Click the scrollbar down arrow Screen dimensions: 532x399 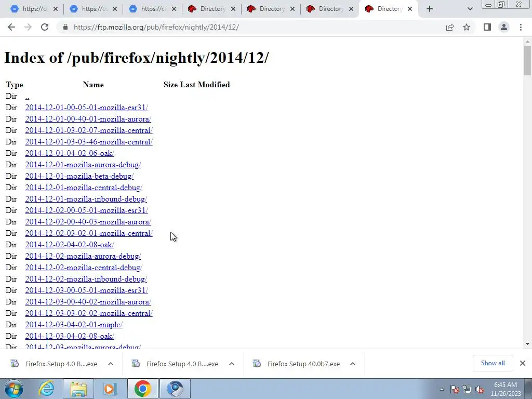click(x=527, y=344)
